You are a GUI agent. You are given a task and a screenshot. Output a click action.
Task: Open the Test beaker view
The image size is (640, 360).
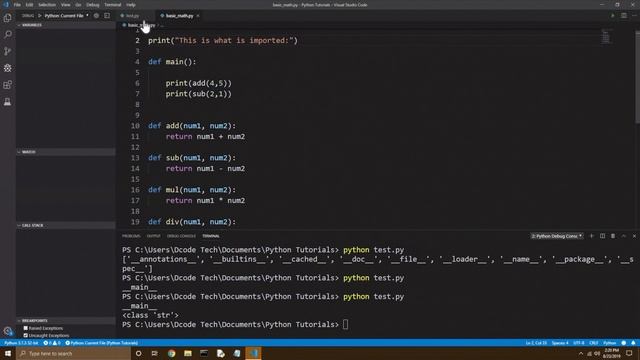7,102
